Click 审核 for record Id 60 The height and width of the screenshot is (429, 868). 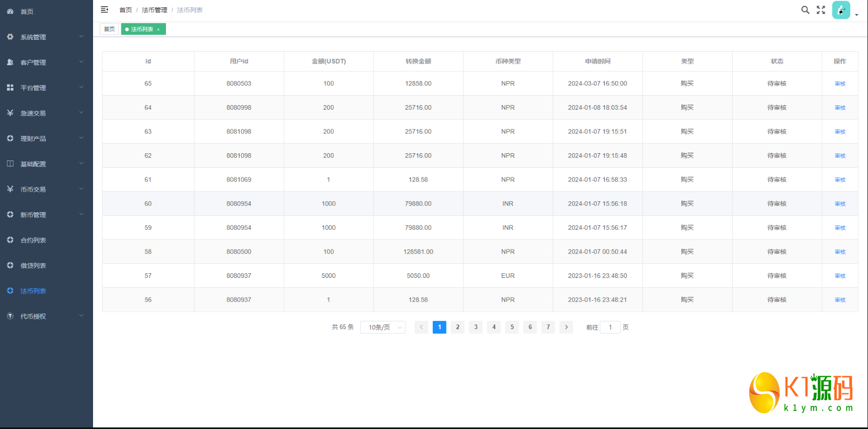coord(840,204)
